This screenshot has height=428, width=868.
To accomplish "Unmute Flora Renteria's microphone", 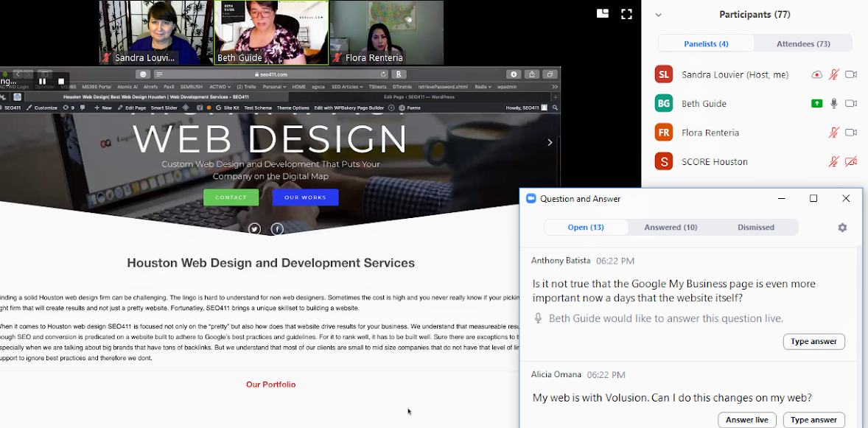I will tap(833, 133).
